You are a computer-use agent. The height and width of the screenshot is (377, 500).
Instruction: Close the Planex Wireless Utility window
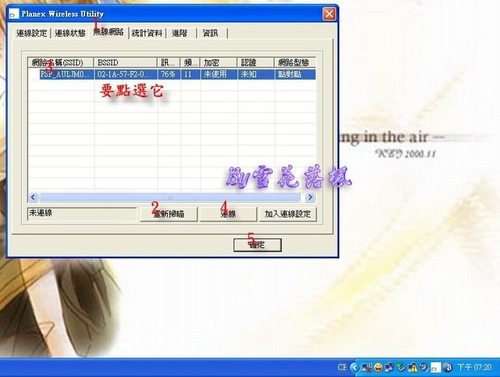329,14
